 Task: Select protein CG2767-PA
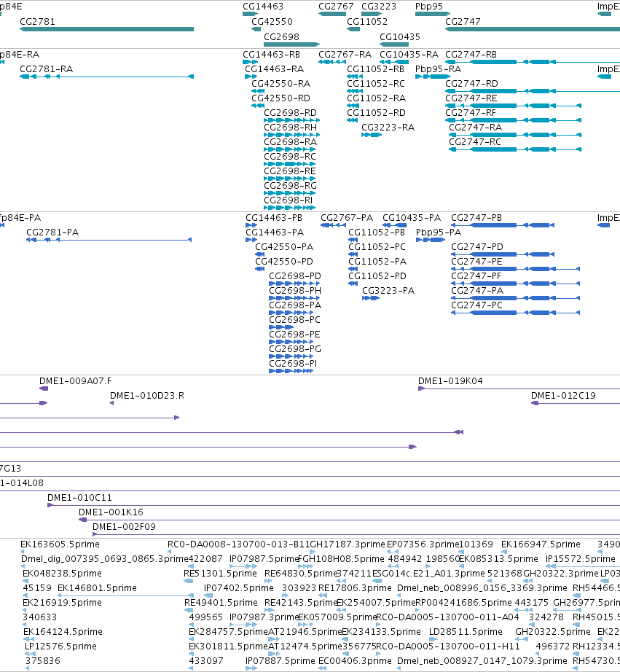pyautogui.click(x=347, y=218)
